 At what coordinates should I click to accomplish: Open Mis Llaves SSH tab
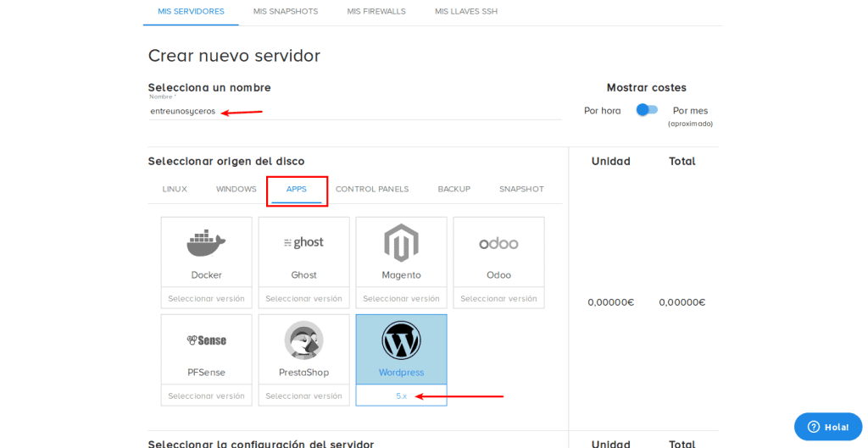pyautogui.click(x=466, y=12)
